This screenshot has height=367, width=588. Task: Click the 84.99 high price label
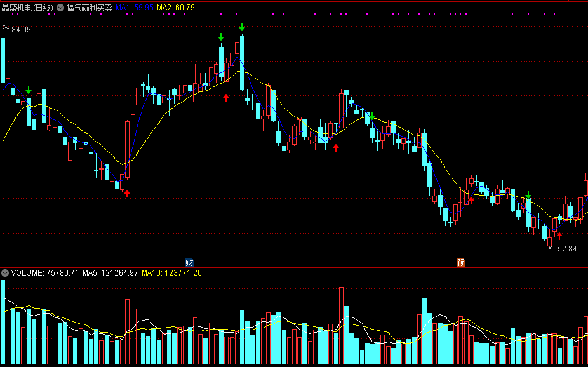21,30
